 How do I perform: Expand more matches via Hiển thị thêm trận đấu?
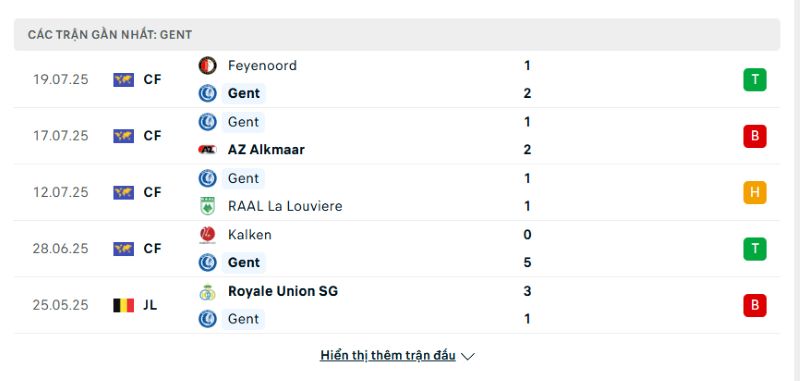coord(388,355)
